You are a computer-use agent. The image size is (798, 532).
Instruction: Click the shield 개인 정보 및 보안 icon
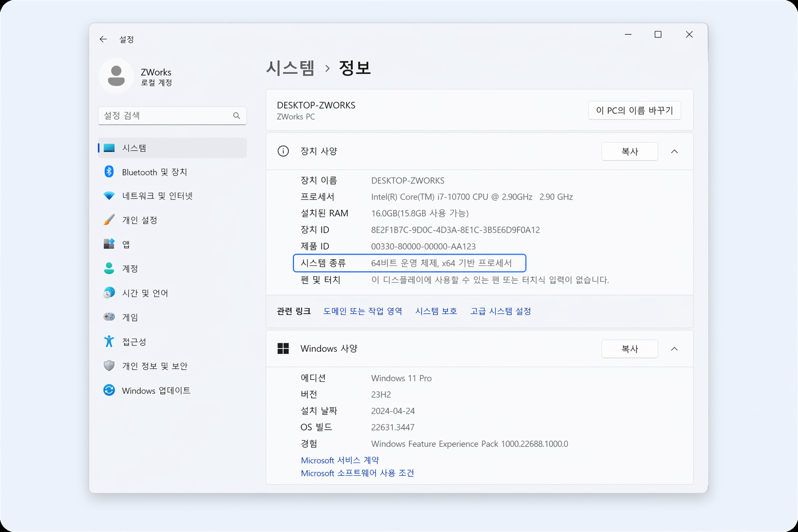(x=109, y=366)
